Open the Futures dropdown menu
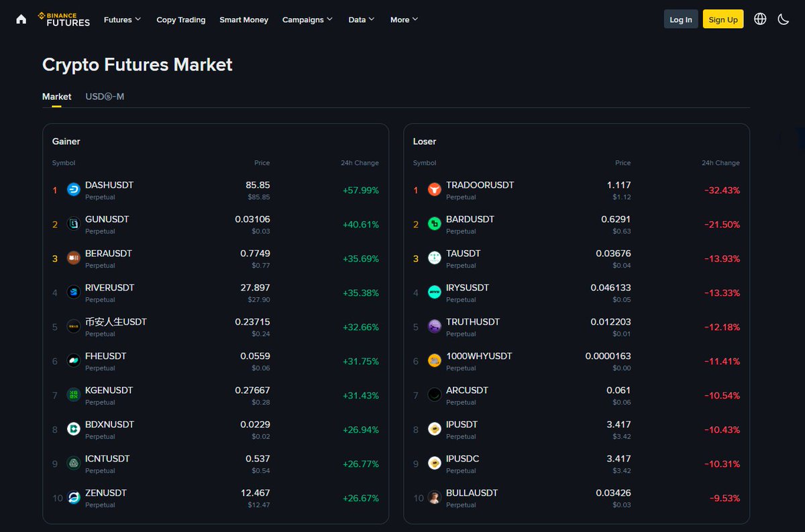 pyautogui.click(x=121, y=19)
